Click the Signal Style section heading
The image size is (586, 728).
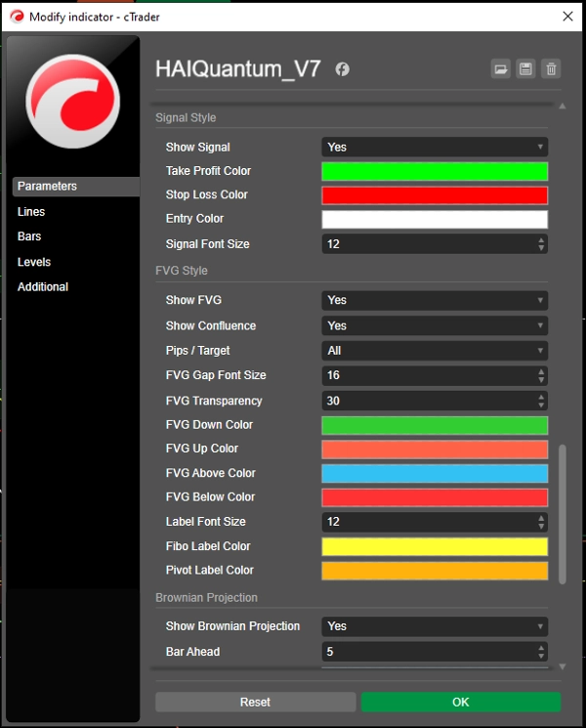click(x=186, y=118)
